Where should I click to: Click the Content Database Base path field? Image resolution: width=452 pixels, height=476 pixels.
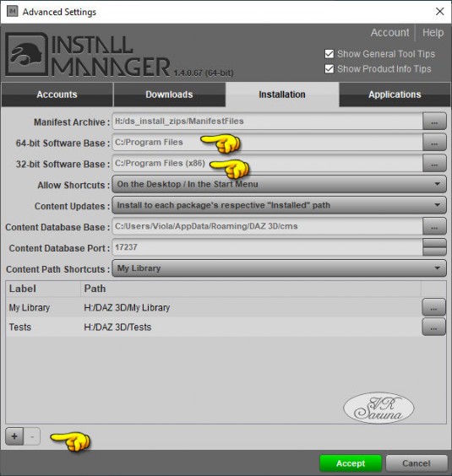[267, 226]
